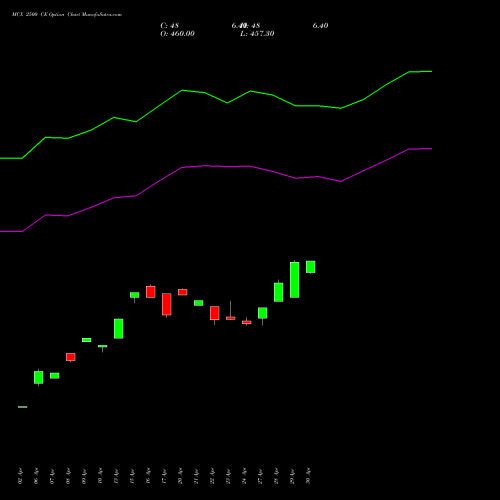The width and height of the screenshot is (500, 500).
Task: Click the last green candle for 30 Apr
Action: (x=311, y=267)
